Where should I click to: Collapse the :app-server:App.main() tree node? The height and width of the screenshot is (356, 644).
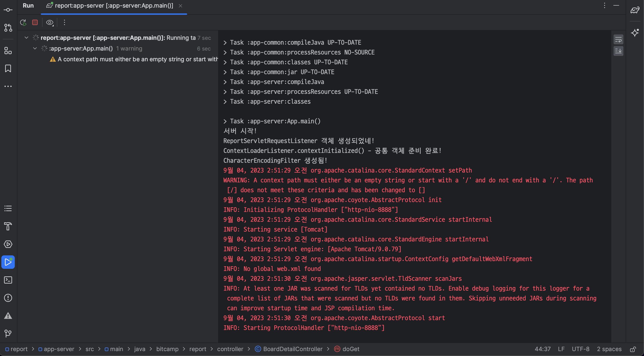35,49
